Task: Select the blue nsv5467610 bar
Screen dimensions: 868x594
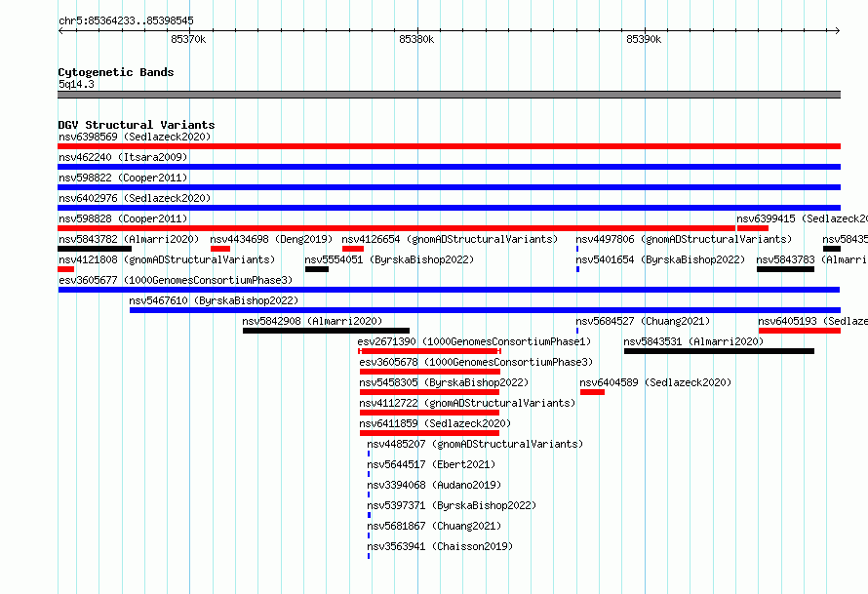Action: 485,310
